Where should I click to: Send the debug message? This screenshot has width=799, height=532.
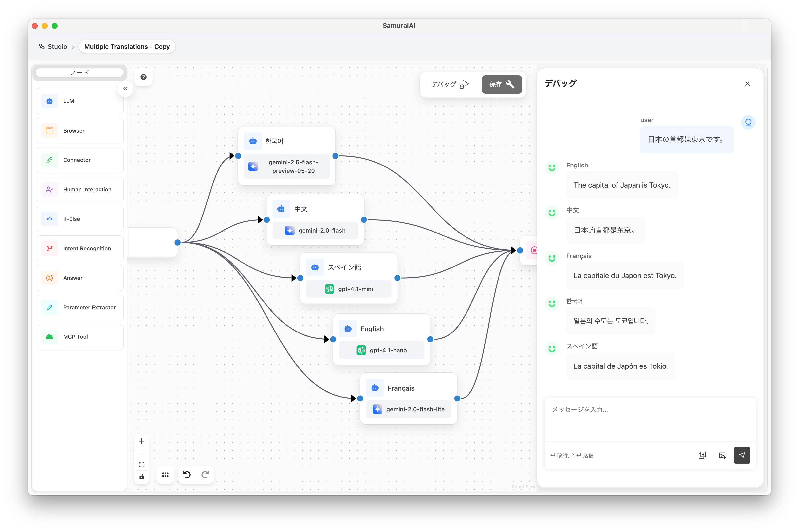(x=742, y=455)
